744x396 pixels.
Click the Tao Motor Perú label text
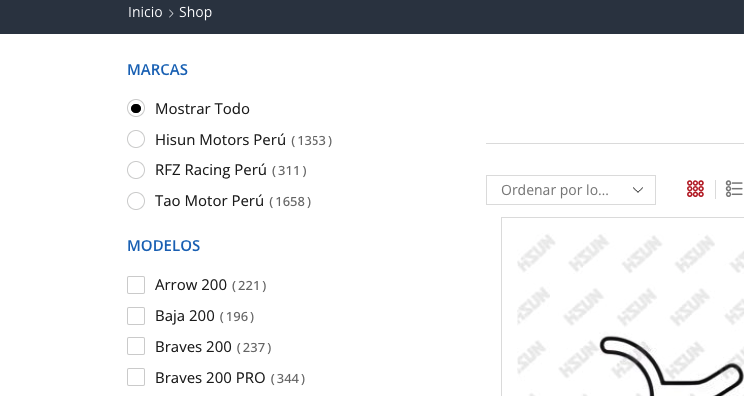click(x=209, y=201)
